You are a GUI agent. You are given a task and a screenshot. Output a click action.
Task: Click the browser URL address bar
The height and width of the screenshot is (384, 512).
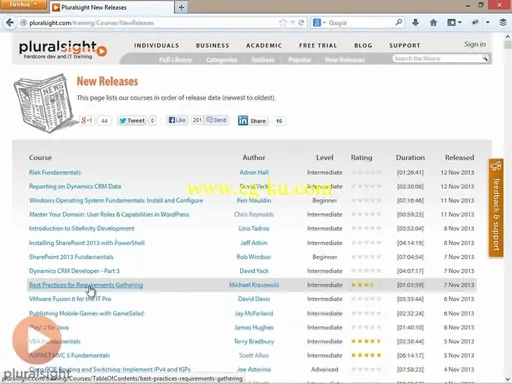tap(150, 23)
